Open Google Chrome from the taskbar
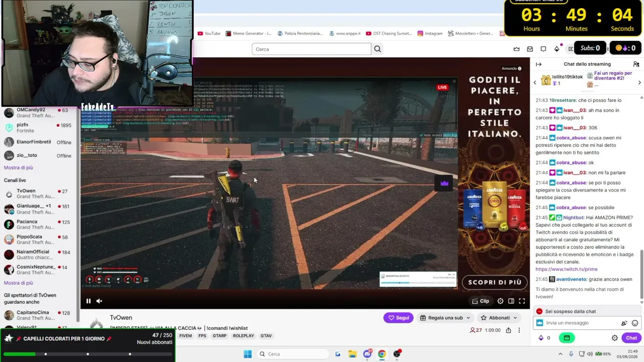The width and height of the screenshot is (644, 362). coord(382,354)
